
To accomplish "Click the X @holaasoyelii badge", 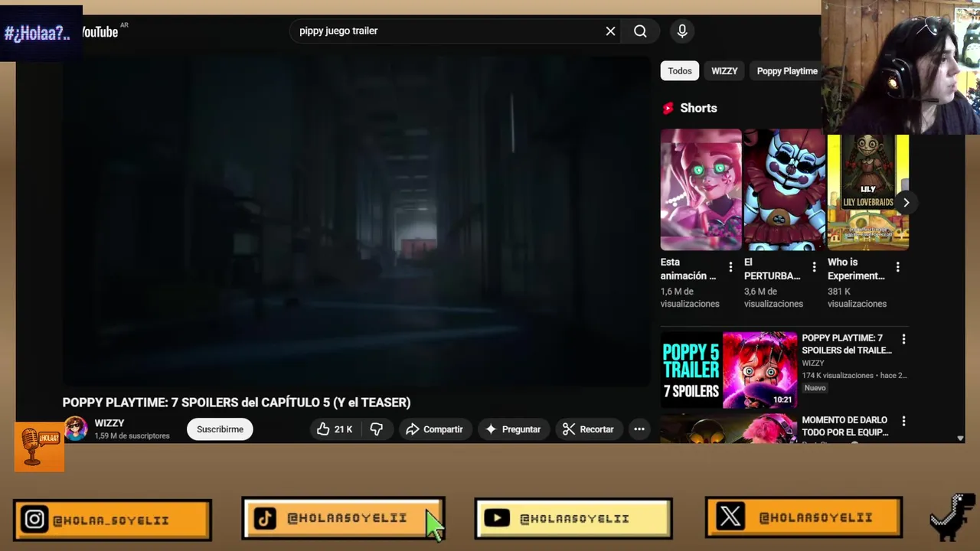I will click(x=804, y=518).
